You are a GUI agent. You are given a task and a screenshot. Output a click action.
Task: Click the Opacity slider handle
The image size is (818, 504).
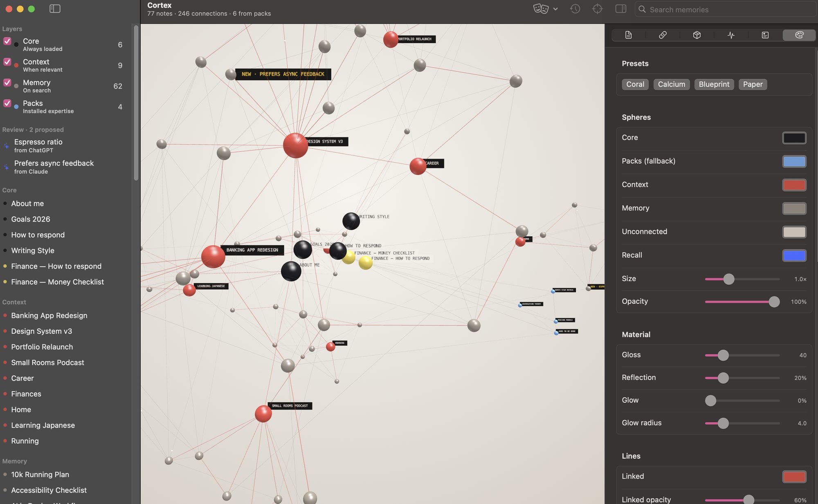coord(774,302)
